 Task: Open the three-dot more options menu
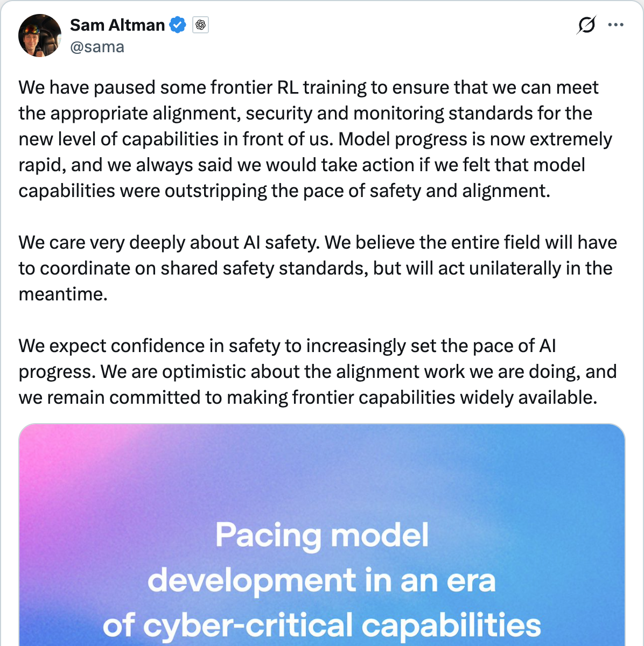[615, 25]
